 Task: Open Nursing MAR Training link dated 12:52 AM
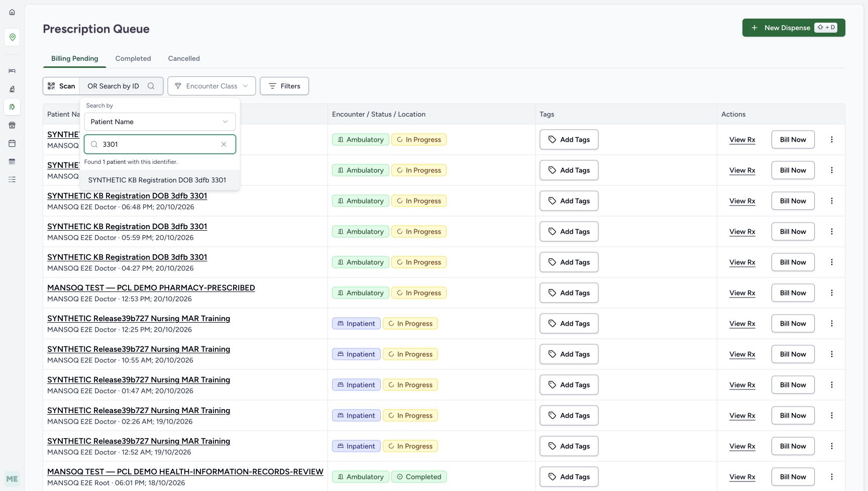click(x=139, y=441)
